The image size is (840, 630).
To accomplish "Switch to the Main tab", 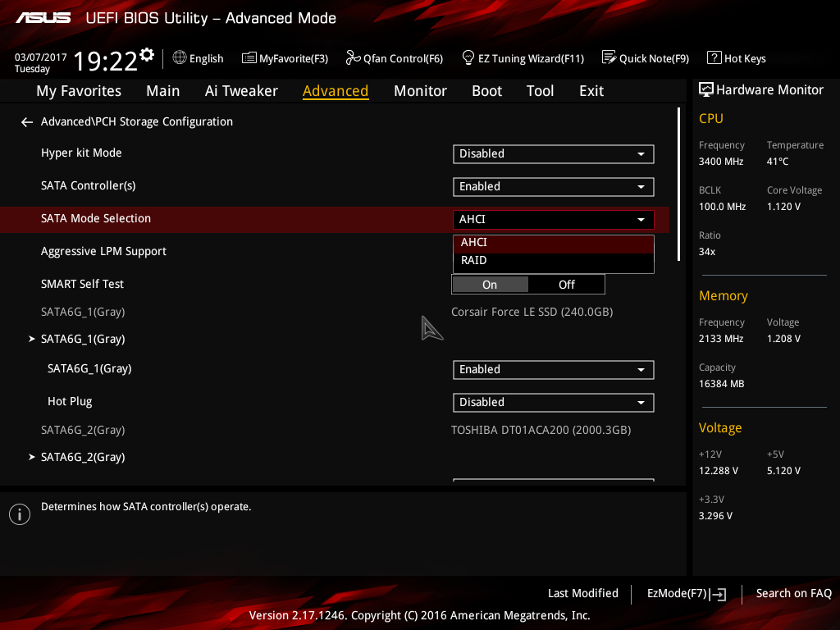I will click(x=163, y=91).
